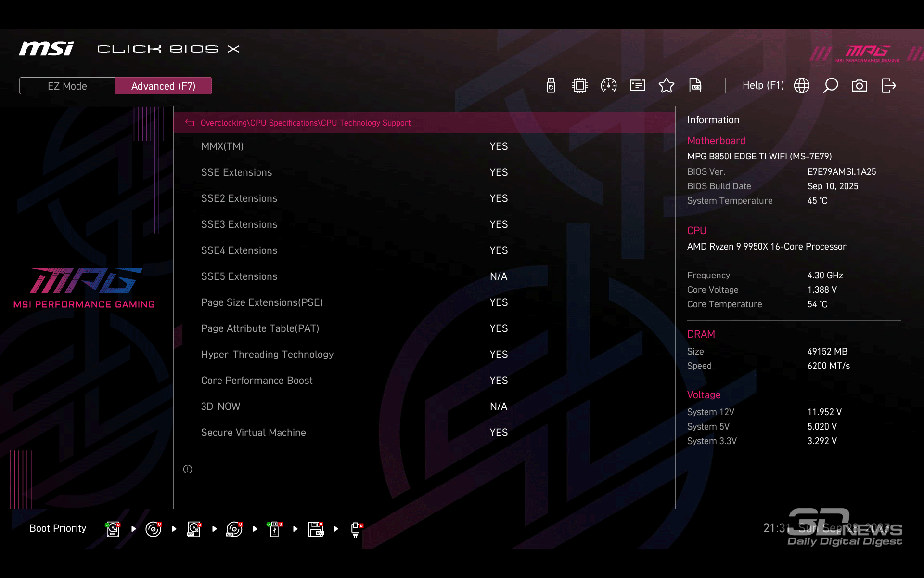Image resolution: width=924 pixels, height=578 pixels.
Task: Click the board info card icon
Action: [638, 86]
